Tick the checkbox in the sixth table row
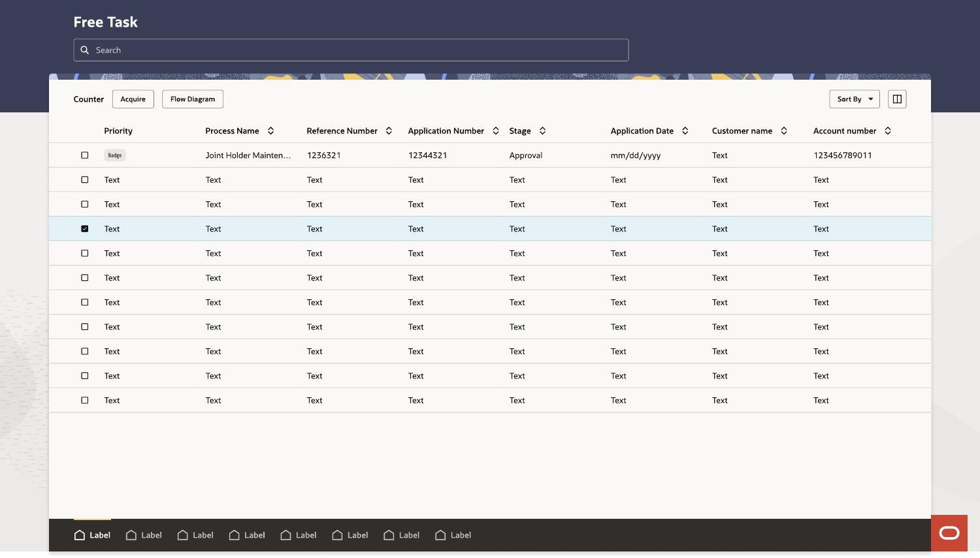The image size is (980, 558). (84, 278)
